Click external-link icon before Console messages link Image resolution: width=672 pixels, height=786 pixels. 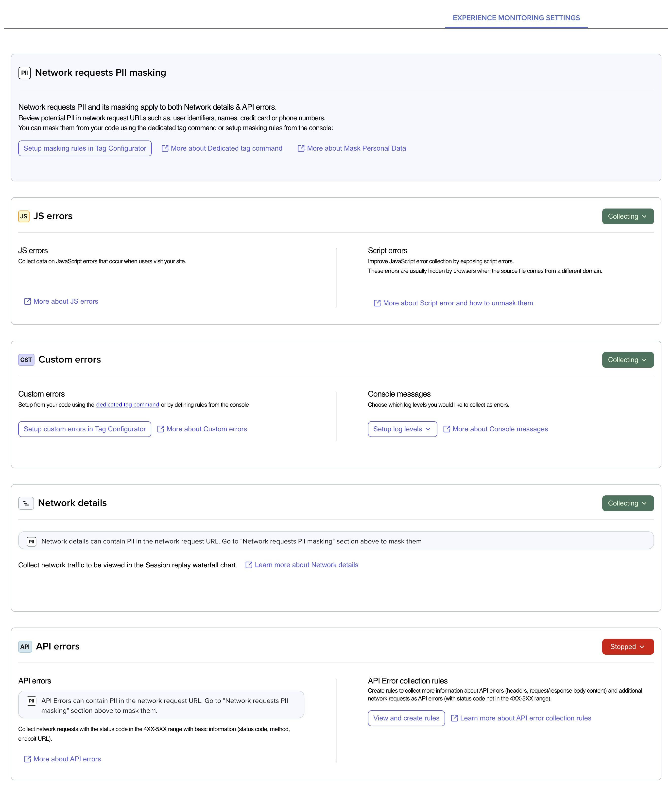point(447,429)
